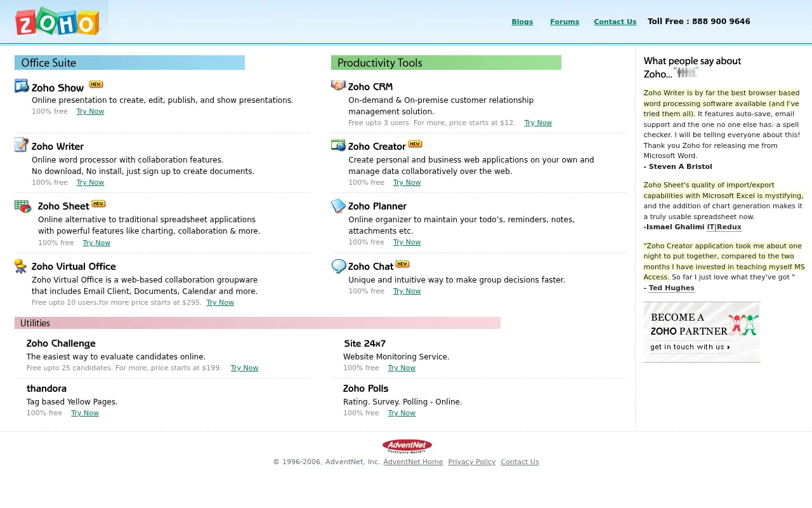The height and width of the screenshot is (508, 812).
Task: Click the Zoho Polls heading
Action: tap(365, 389)
